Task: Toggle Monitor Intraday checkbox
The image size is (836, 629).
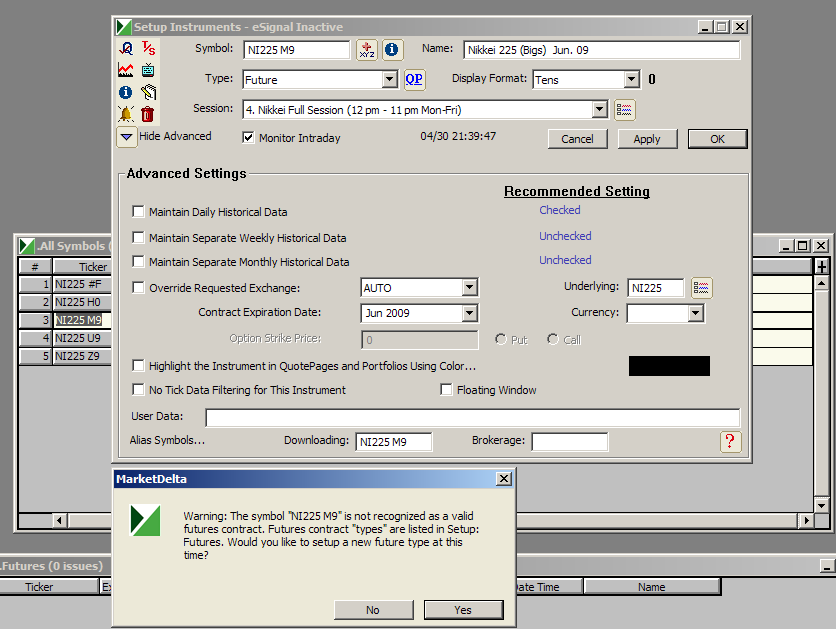Action: click(x=248, y=138)
